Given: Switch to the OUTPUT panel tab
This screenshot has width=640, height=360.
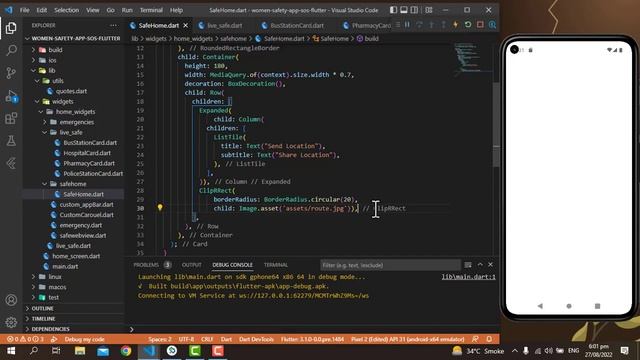Looking at the screenshot, I should coord(191,265).
